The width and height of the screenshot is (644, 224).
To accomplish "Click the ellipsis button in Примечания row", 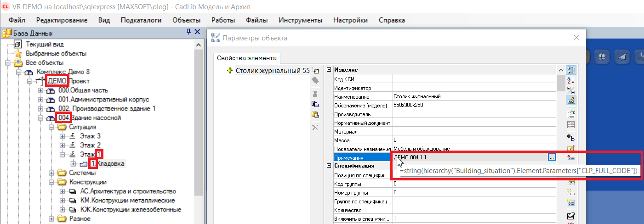I will [x=552, y=157].
